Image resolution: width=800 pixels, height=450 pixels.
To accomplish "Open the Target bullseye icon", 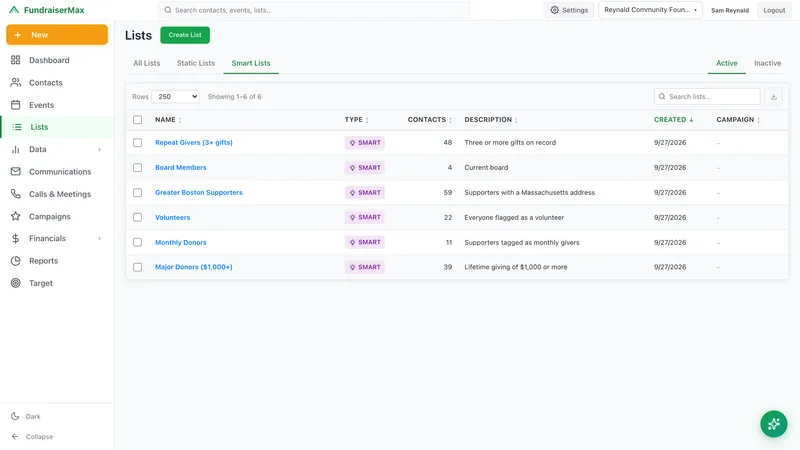I will point(16,283).
